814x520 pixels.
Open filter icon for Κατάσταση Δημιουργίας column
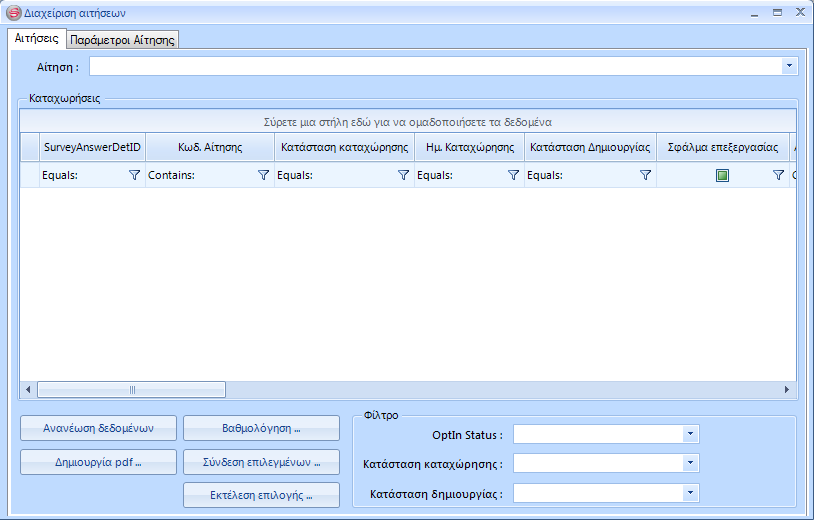(x=646, y=175)
